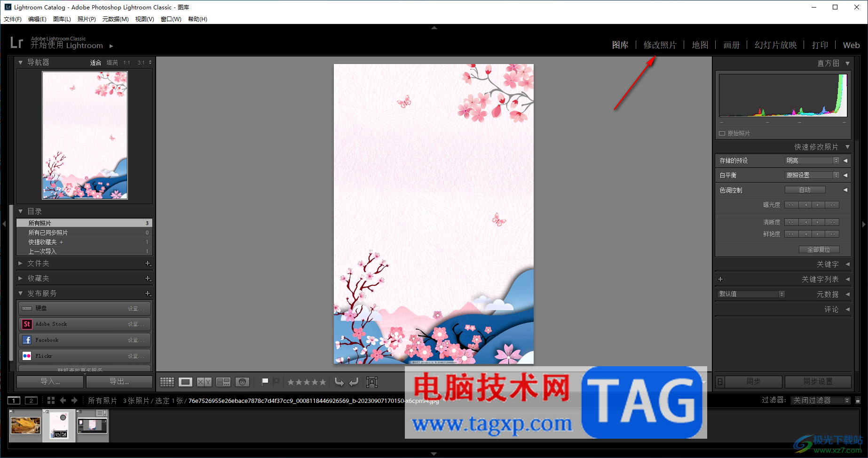Image resolution: width=868 pixels, height=458 pixels.
Task: Click the Export button
Action: (x=119, y=382)
